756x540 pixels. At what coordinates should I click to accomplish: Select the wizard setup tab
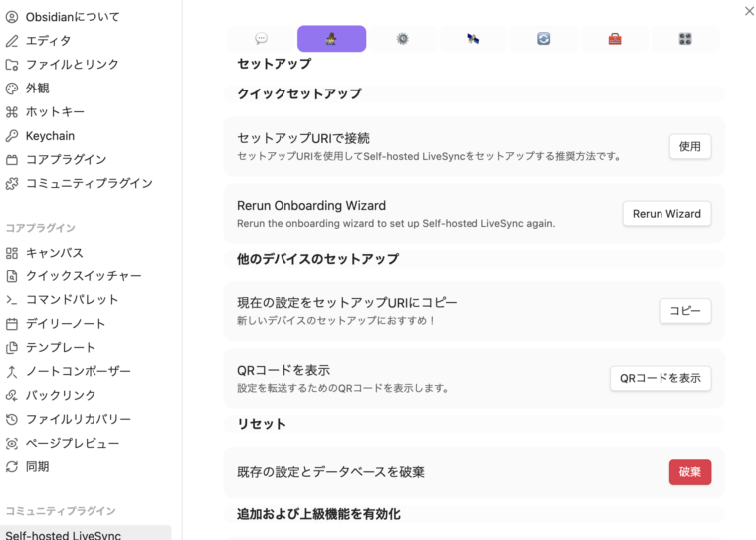(331, 39)
